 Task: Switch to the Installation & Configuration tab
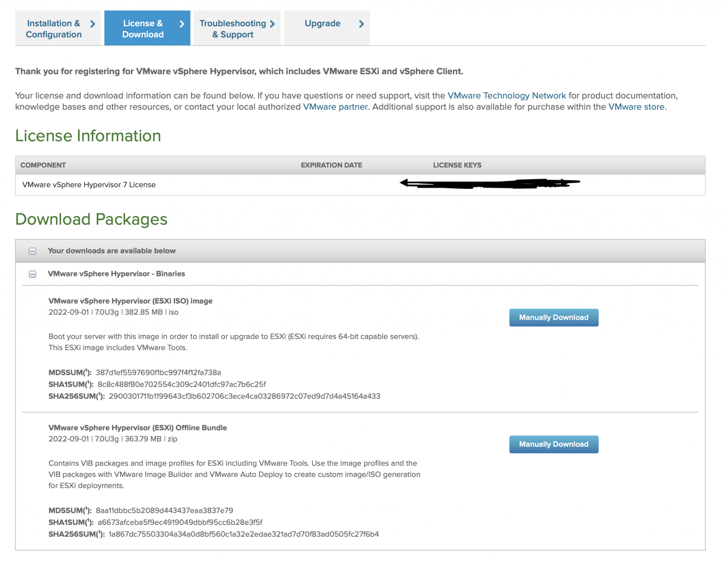[53, 28]
